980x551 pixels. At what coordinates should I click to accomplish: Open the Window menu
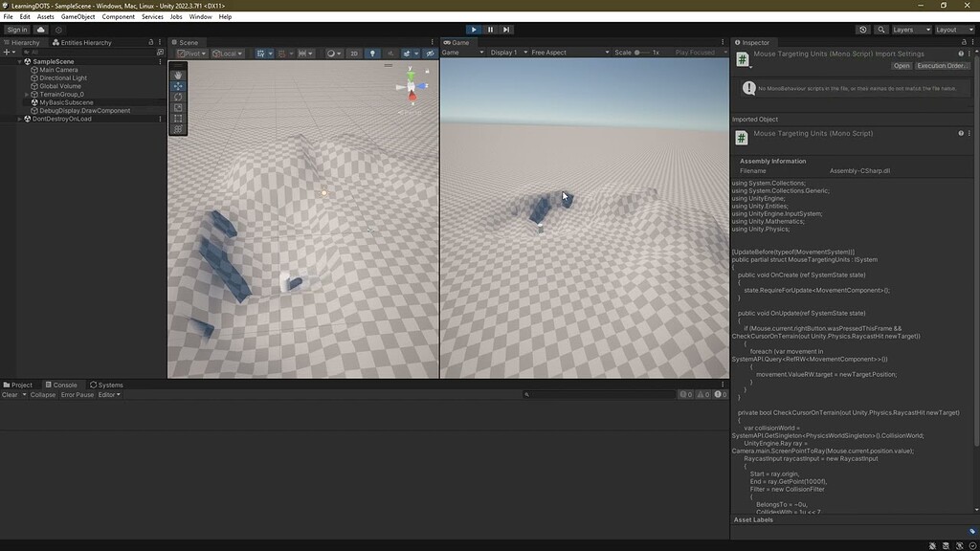(199, 16)
